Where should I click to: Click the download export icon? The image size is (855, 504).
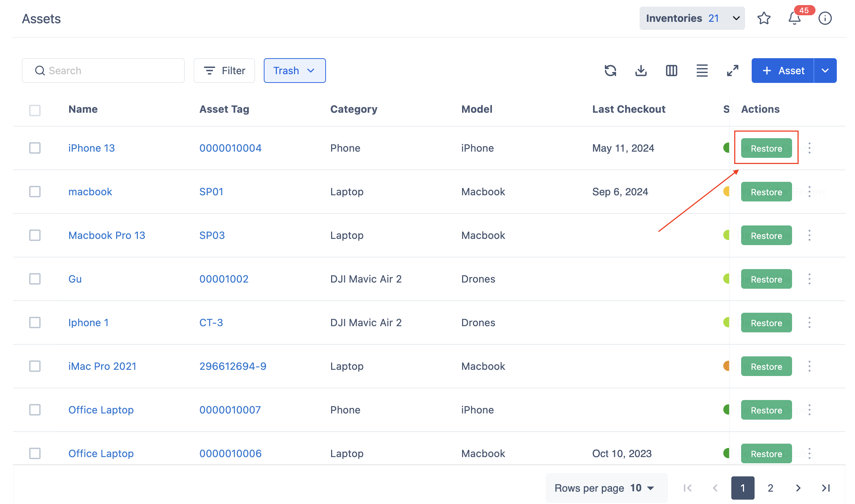[x=641, y=71]
